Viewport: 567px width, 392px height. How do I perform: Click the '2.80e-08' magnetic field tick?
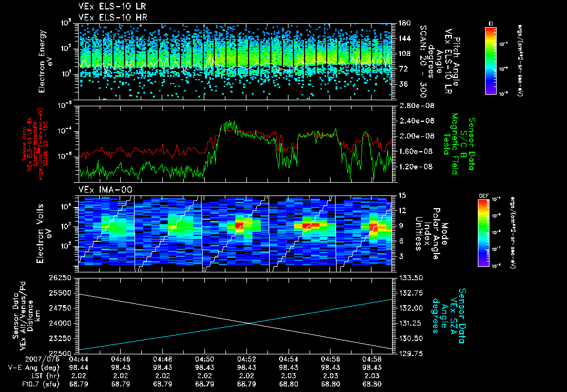(x=417, y=106)
